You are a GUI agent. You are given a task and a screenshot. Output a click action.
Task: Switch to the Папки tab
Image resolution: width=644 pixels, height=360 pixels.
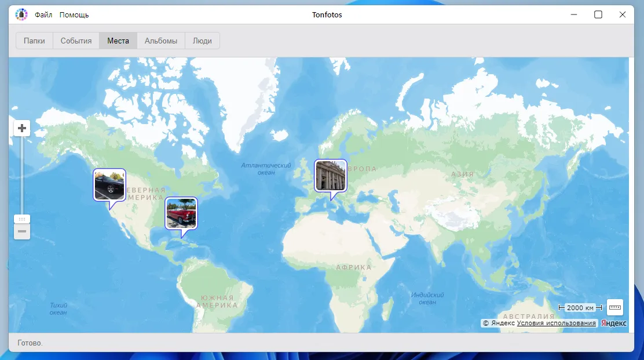(x=34, y=41)
